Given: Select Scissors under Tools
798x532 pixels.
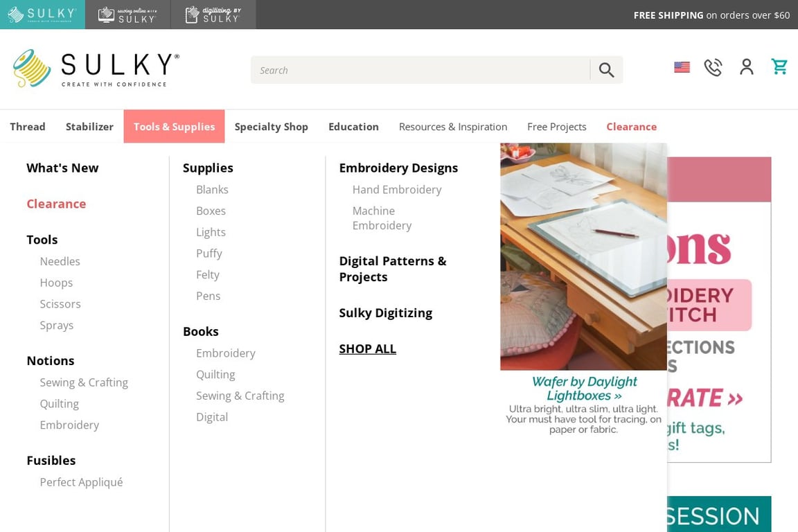Looking at the screenshot, I should tap(60, 304).
